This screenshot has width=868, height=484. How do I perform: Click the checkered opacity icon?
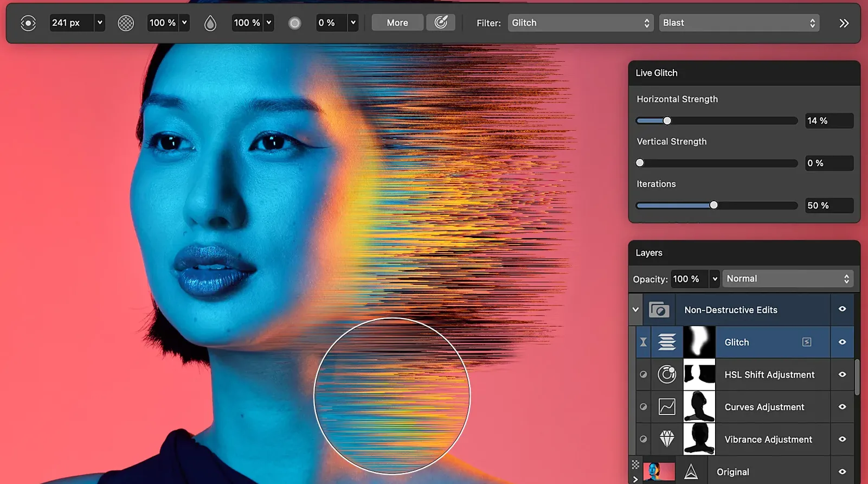[126, 23]
